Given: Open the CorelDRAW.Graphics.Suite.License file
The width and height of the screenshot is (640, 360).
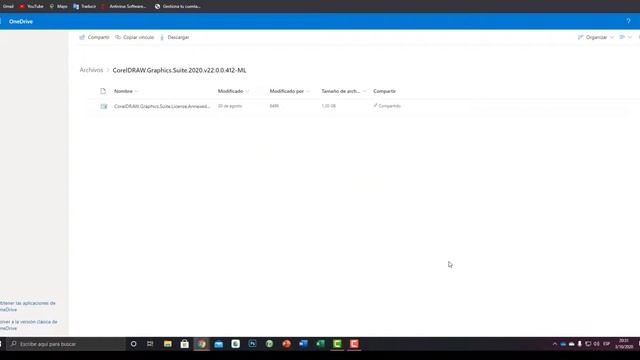Looking at the screenshot, I should coord(162,106).
